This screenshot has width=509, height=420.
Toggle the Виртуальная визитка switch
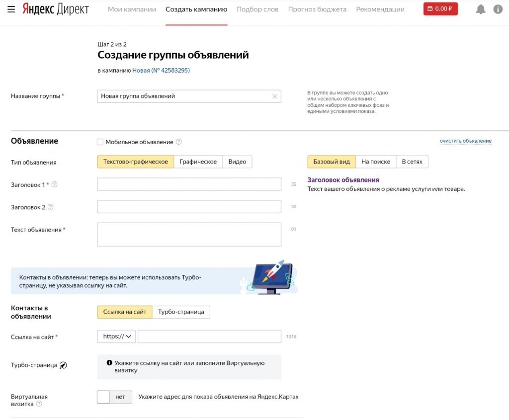tap(114, 397)
